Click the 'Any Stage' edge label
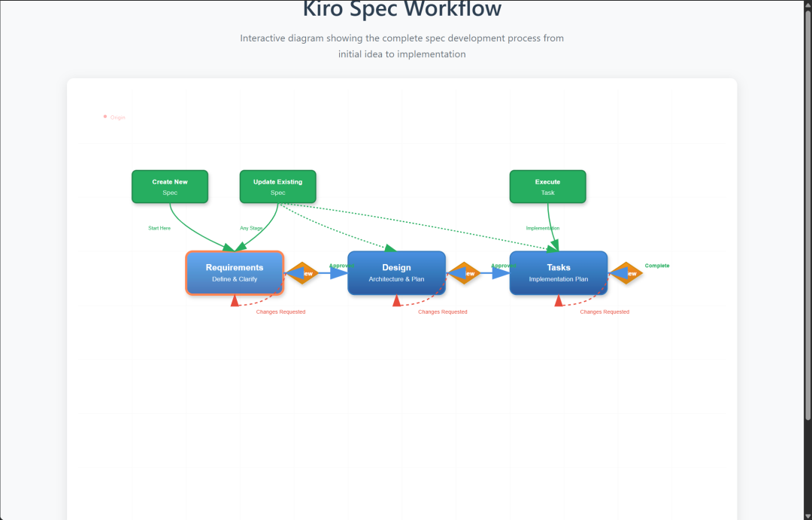Image resolution: width=812 pixels, height=520 pixels. pos(251,228)
